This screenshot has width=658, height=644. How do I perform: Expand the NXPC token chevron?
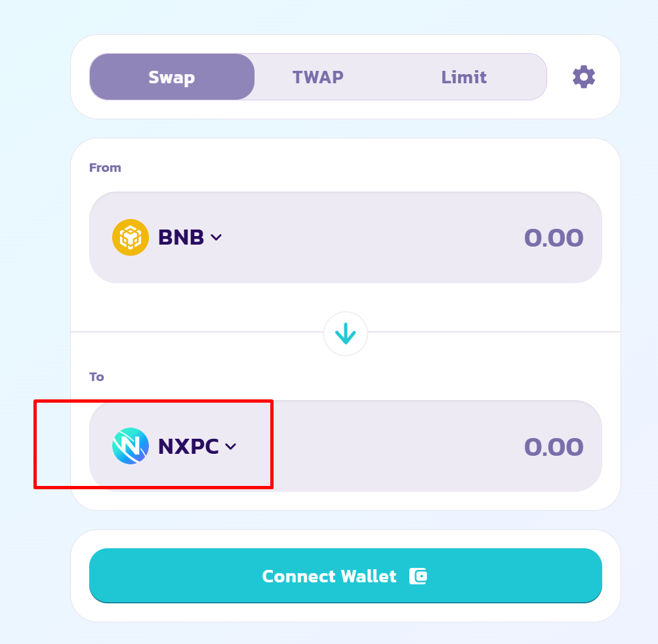tap(231, 447)
